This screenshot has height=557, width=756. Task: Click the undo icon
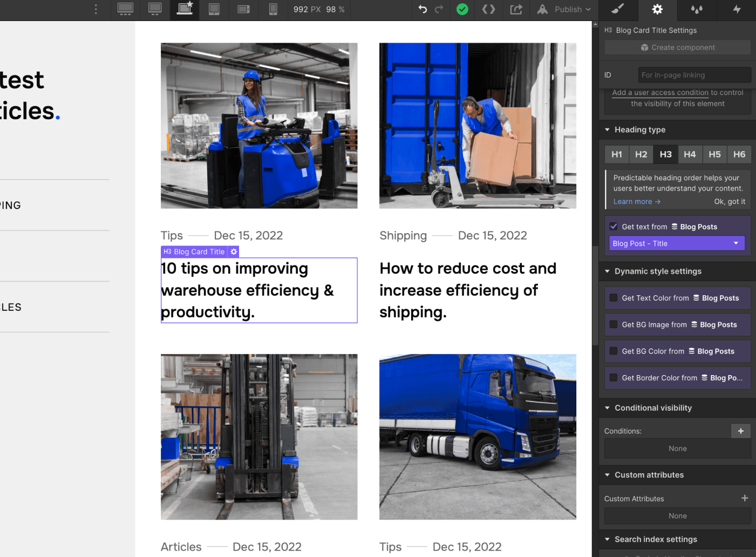[x=423, y=9]
